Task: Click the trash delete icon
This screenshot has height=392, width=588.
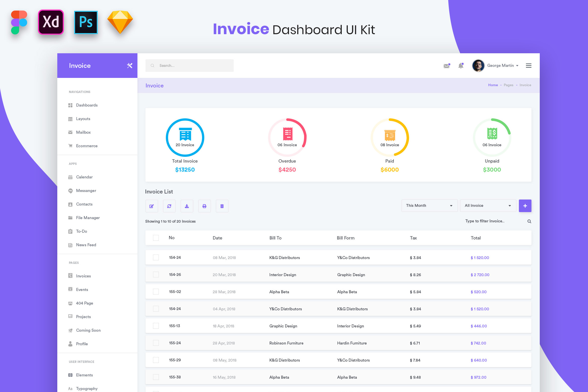Action: 222,206
